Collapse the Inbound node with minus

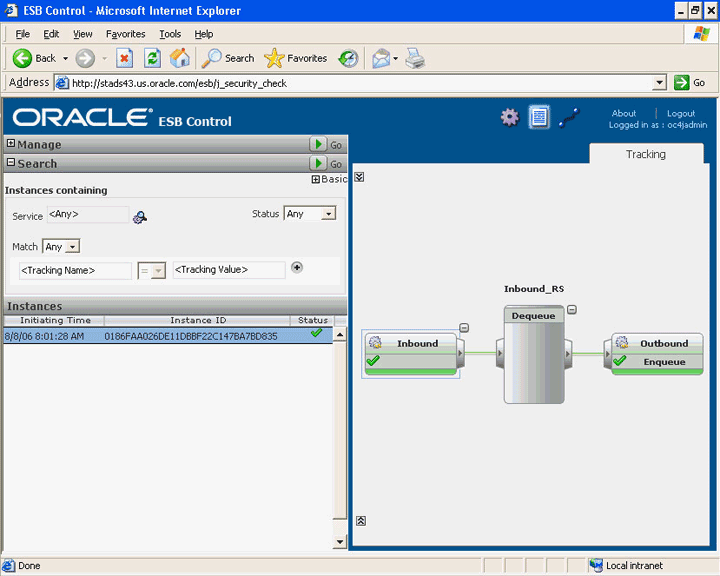(464, 328)
